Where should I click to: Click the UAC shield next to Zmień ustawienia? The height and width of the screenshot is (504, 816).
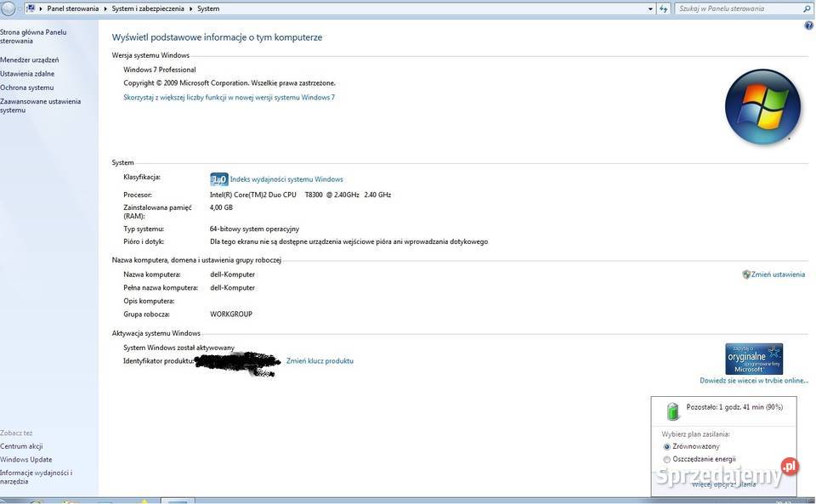pos(747,274)
